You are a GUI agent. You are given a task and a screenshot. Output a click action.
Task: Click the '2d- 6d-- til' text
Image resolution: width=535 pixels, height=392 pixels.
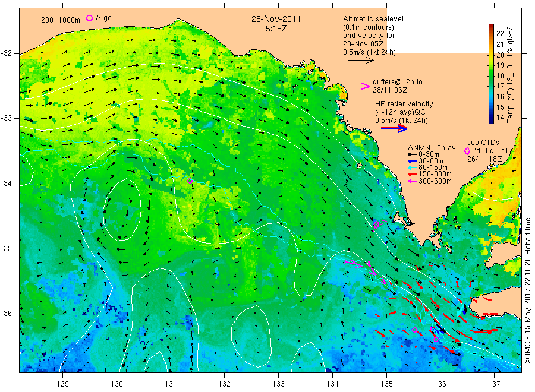click(490, 151)
